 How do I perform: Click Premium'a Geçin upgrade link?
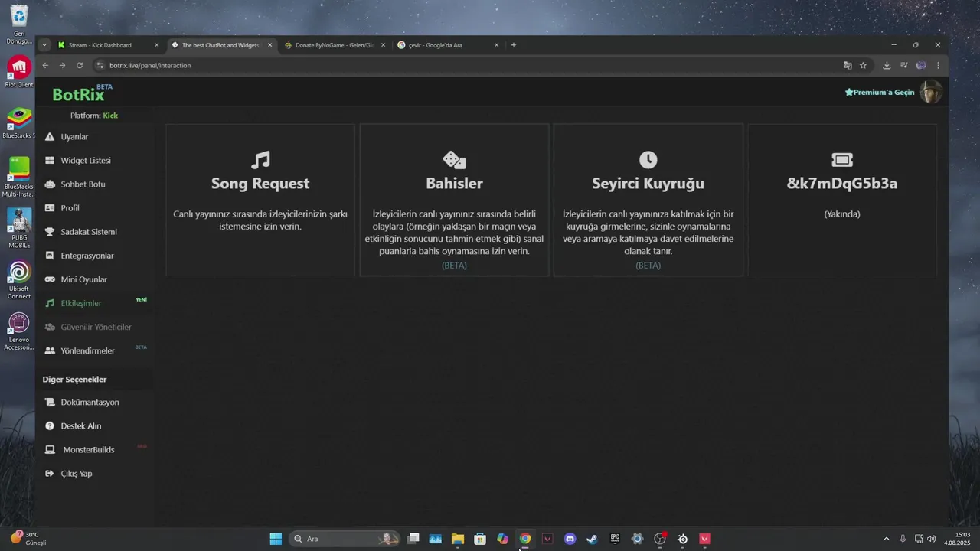(880, 93)
